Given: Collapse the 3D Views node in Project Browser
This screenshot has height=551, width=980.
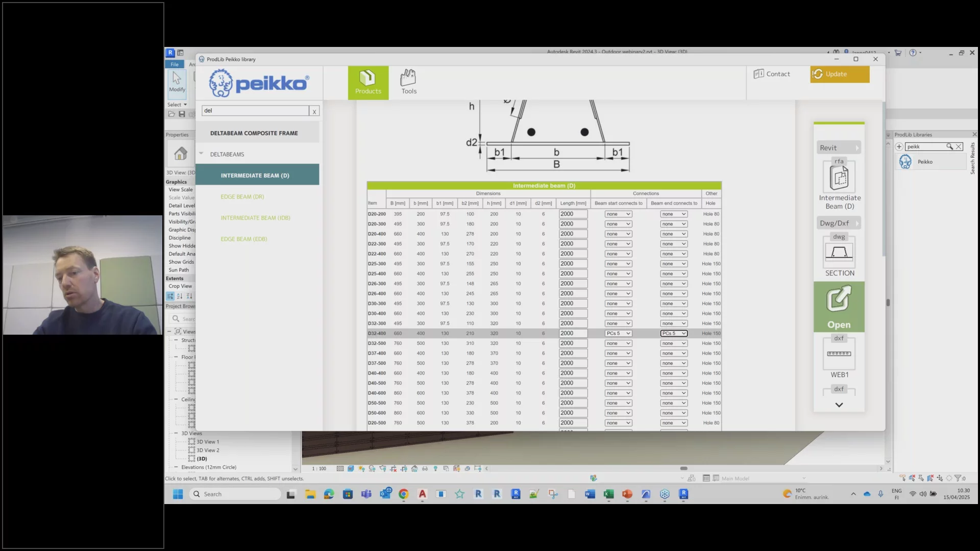Looking at the screenshot, I should point(176,433).
